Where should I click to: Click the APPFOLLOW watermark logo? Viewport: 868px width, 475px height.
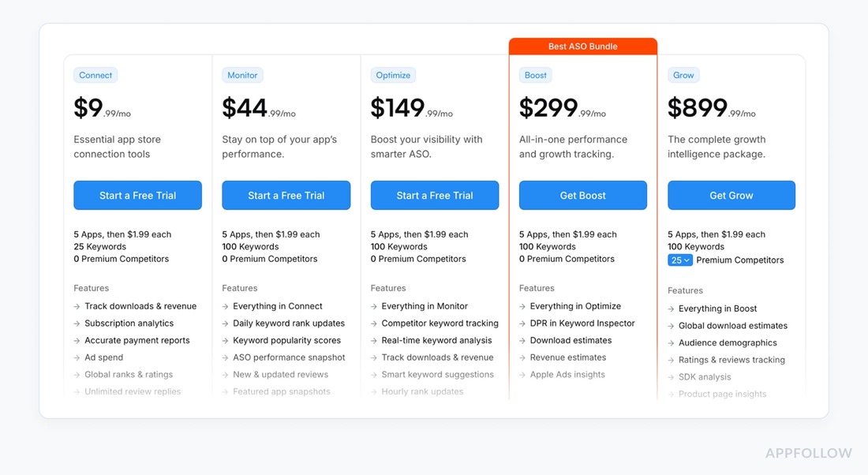[807, 453]
